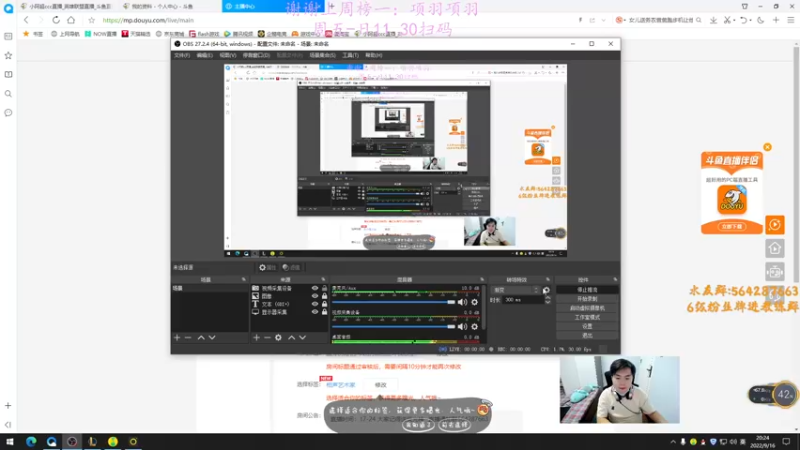Move the source down with the Sources panel arrow
Viewport: 800px width, 450px height.
tap(303, 338)
